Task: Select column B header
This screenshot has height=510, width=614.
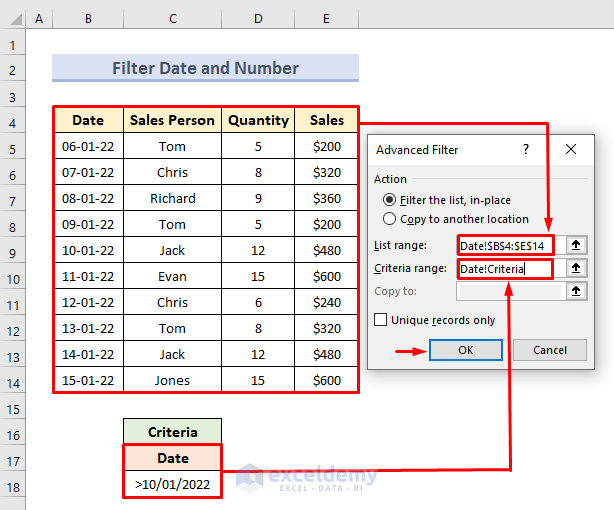Action: click(88, 18)
